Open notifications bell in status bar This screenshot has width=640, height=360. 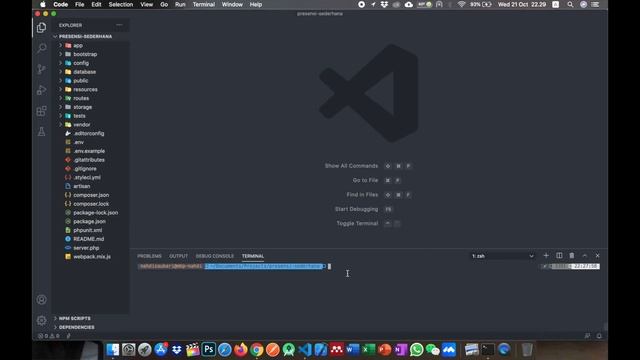599,336
